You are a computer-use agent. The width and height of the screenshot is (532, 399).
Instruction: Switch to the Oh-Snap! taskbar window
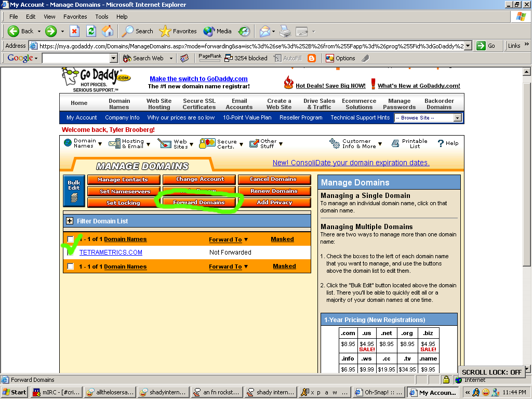pos(379,392)
